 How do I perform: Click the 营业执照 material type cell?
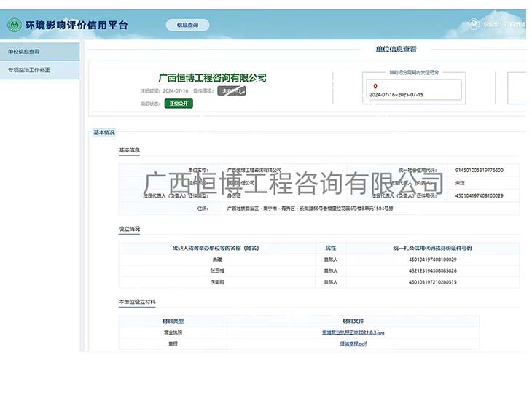[173, 332]
